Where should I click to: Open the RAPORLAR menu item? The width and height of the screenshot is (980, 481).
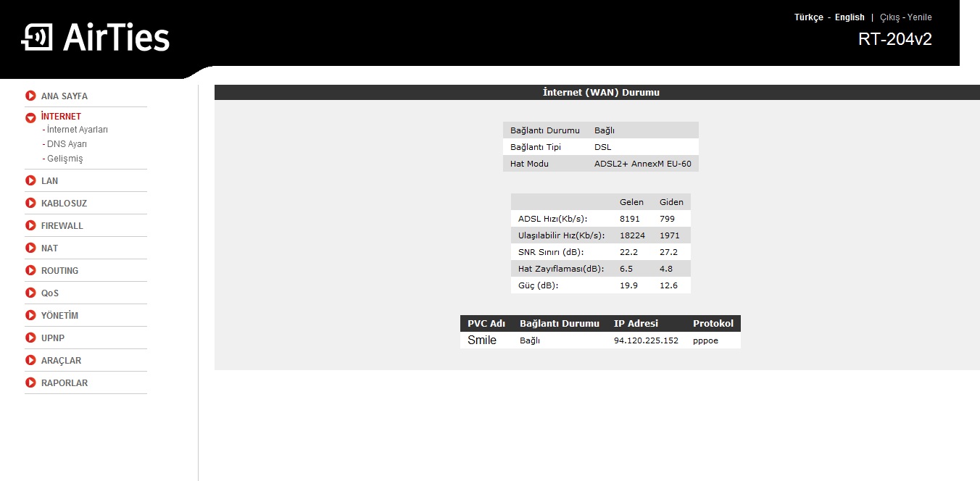(x=65, y=382)
